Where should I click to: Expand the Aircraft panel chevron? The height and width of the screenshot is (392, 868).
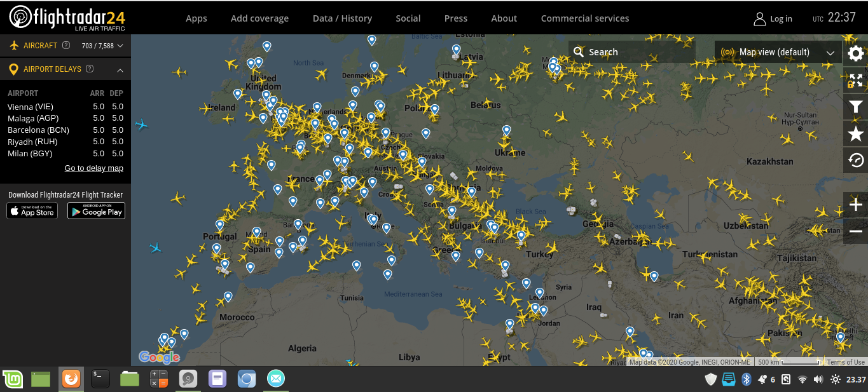tap(120, 46)
